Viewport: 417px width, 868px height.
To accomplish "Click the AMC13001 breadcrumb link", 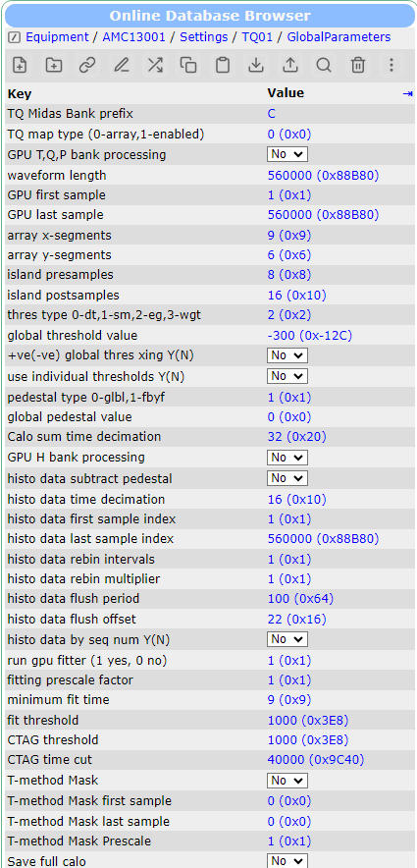I will (x=134, y=37).
